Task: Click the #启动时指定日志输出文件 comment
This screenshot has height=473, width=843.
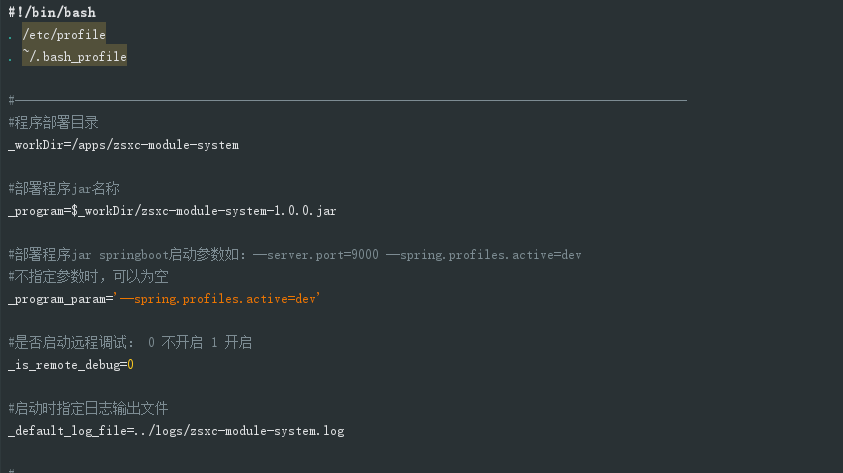Action: pyautogui.click(x=88, y=408)
